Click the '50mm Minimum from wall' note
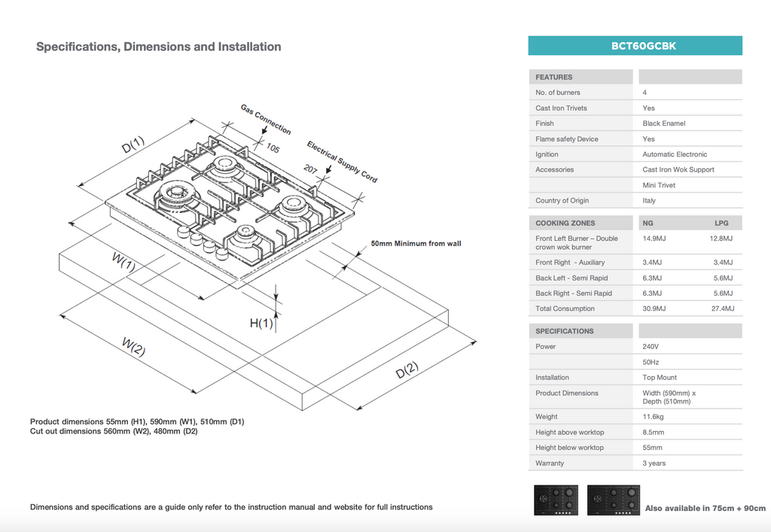 (416, 244)
